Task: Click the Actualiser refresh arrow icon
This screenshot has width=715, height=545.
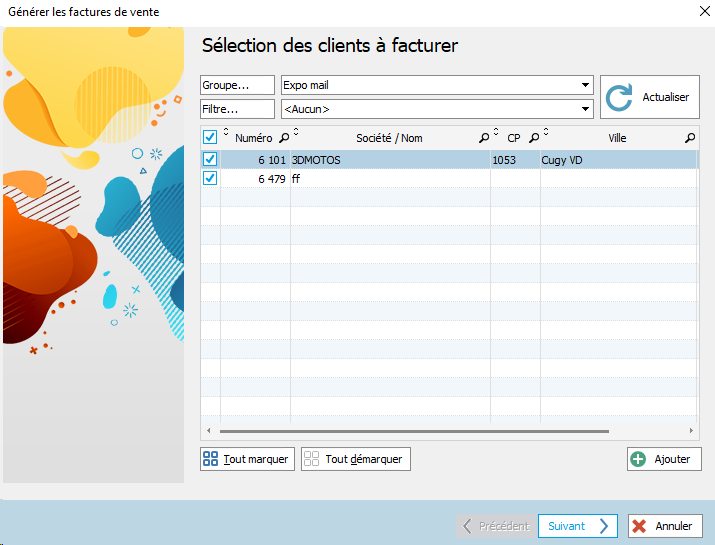Action: 619,98
